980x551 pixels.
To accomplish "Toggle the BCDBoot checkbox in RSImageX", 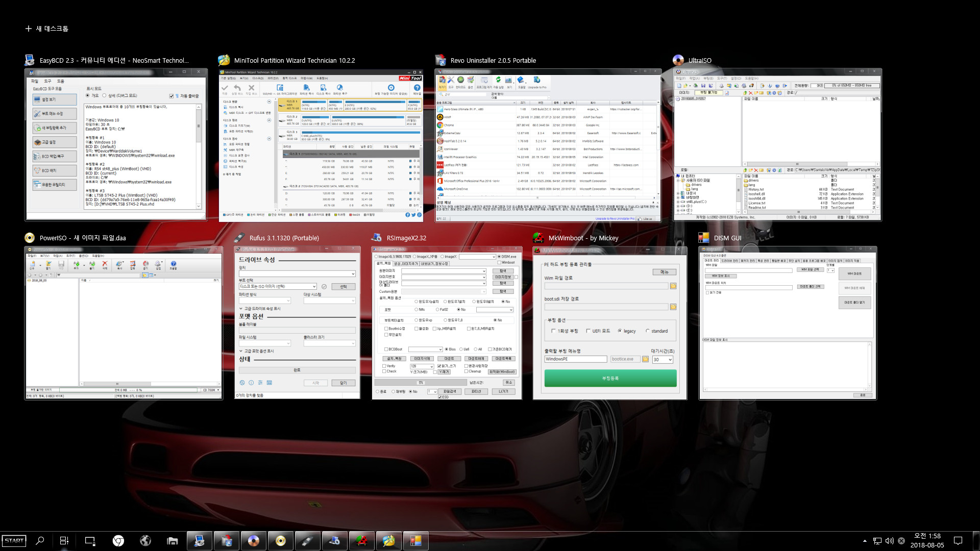I will pyautogui.click(x=386, y=349).
